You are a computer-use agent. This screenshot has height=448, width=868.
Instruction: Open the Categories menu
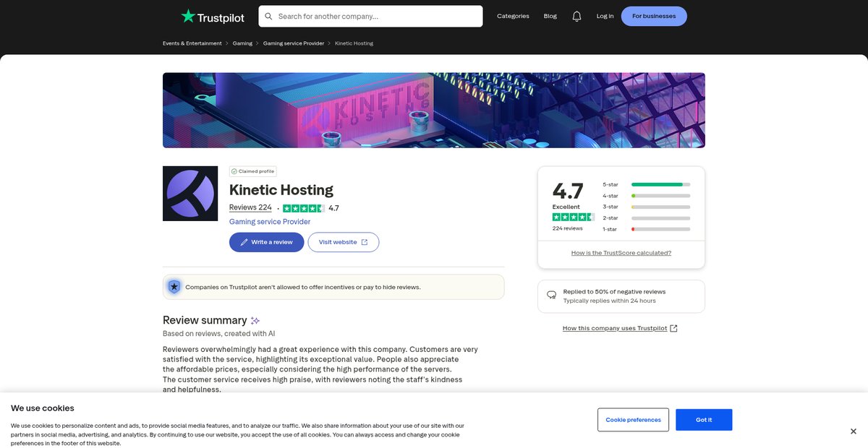click(x=513, y=16)
